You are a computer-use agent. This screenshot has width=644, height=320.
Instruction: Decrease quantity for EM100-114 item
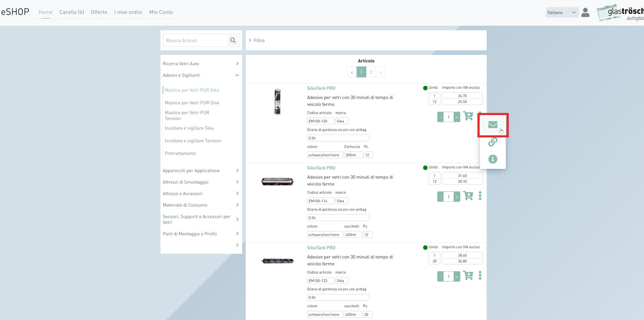pos(440,197)
